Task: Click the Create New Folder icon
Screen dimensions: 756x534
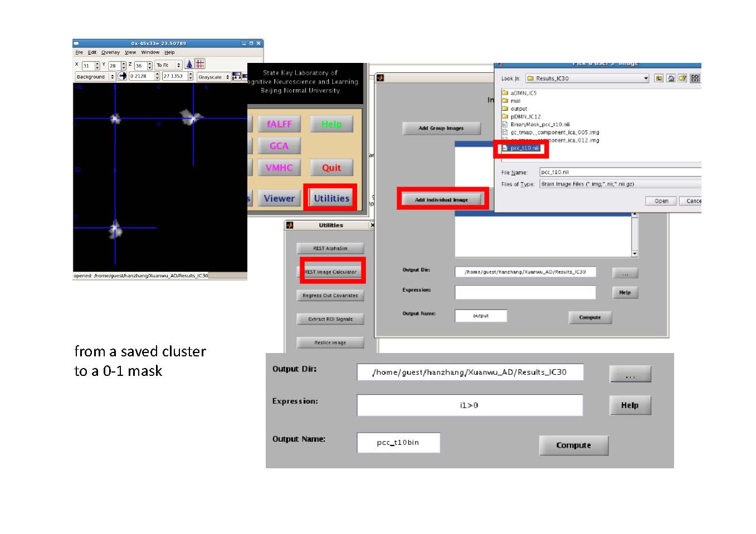Action: tap(682, 79)
